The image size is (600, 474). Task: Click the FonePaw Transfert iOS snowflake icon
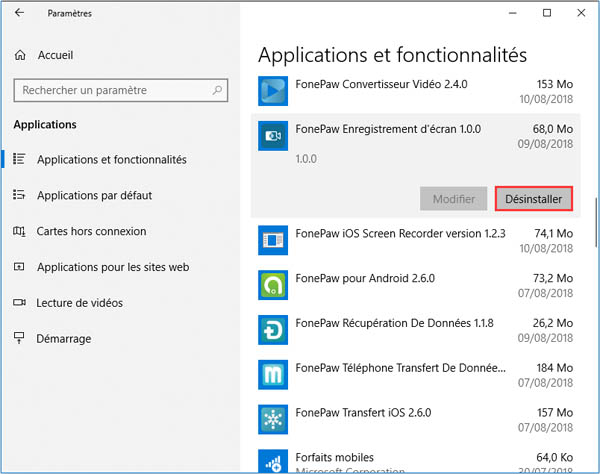273,419
